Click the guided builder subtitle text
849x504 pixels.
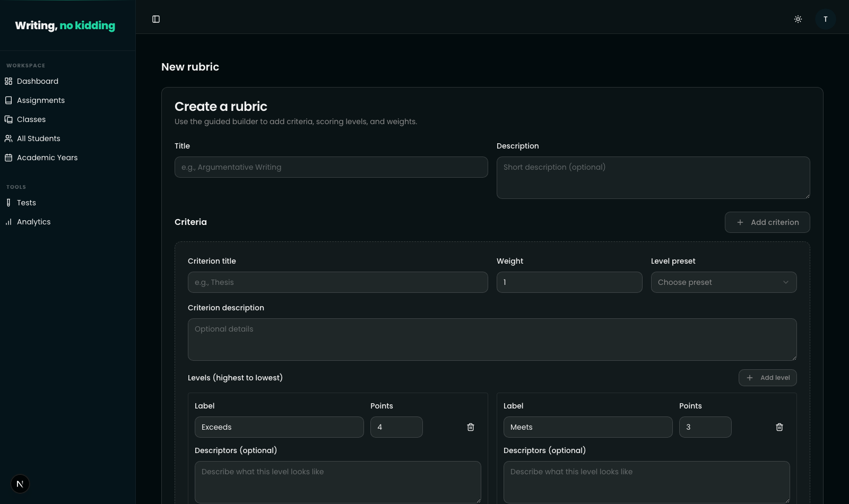click(x=296, y=121)
